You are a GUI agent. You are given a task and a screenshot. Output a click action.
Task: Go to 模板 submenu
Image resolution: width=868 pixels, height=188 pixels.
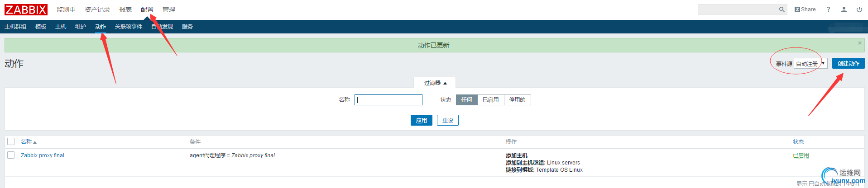41,27
